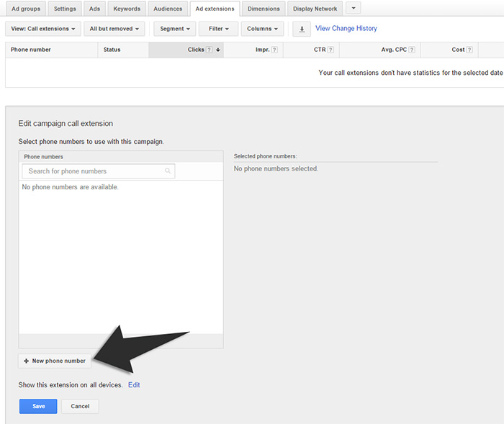This screenshot has width=504, height=424.
Task: Open the Segment dropdown
Action: (174, 29)
